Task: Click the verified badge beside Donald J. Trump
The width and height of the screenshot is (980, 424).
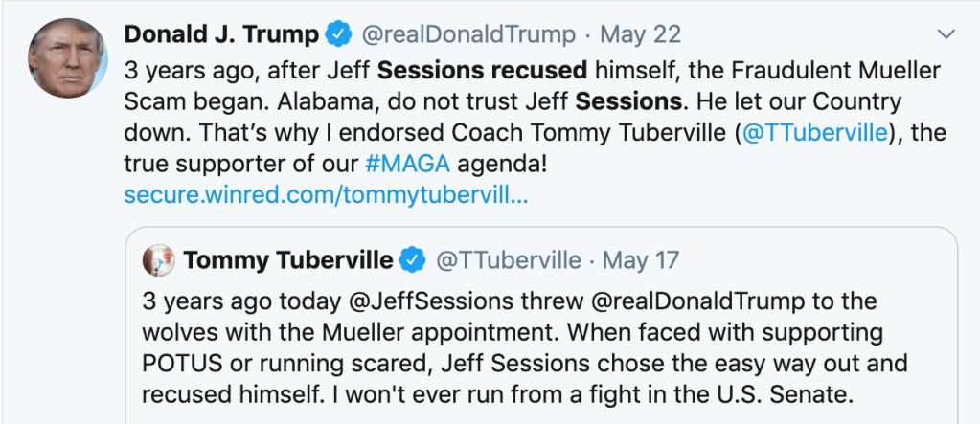Action: click(337, 35)
